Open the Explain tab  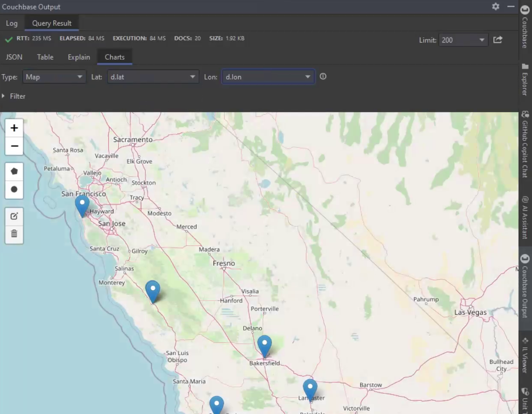(x=79, y=57)
